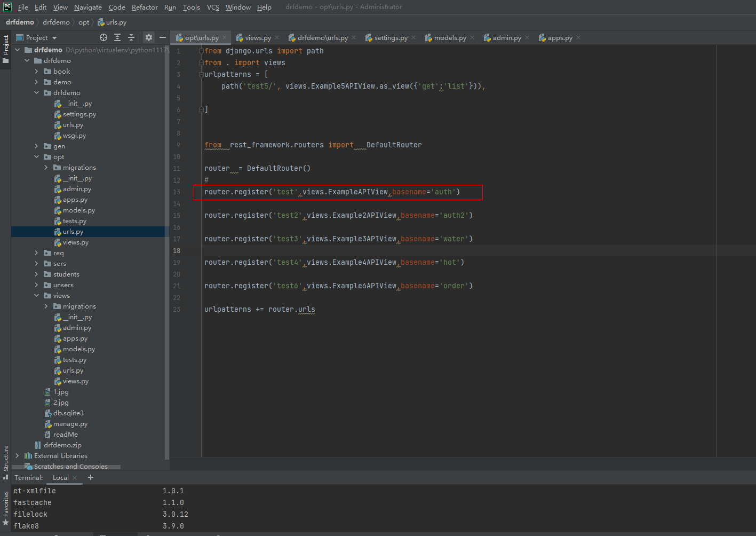Expand migrations folder under opt

(46, 168)
